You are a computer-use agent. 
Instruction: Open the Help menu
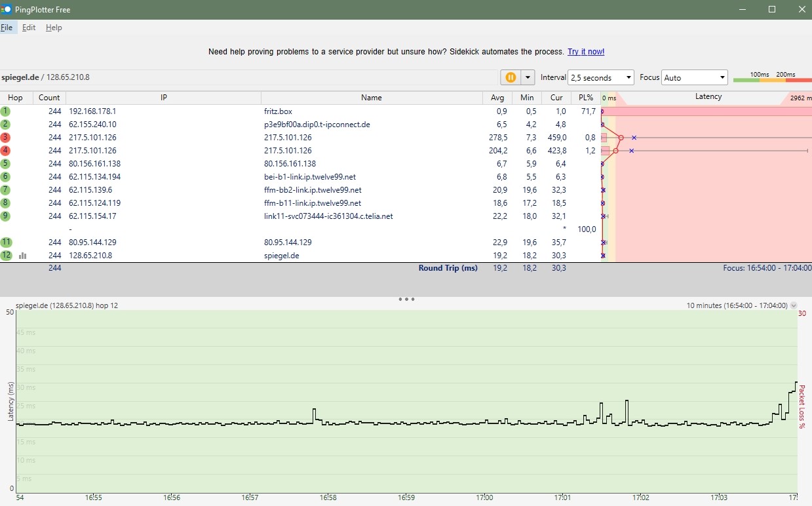pos(54,28)
